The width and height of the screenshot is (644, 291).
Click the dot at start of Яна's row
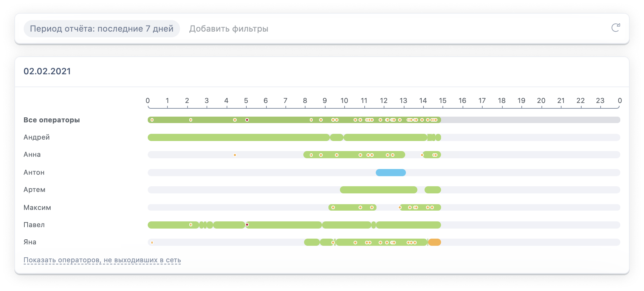coord(152,243)
